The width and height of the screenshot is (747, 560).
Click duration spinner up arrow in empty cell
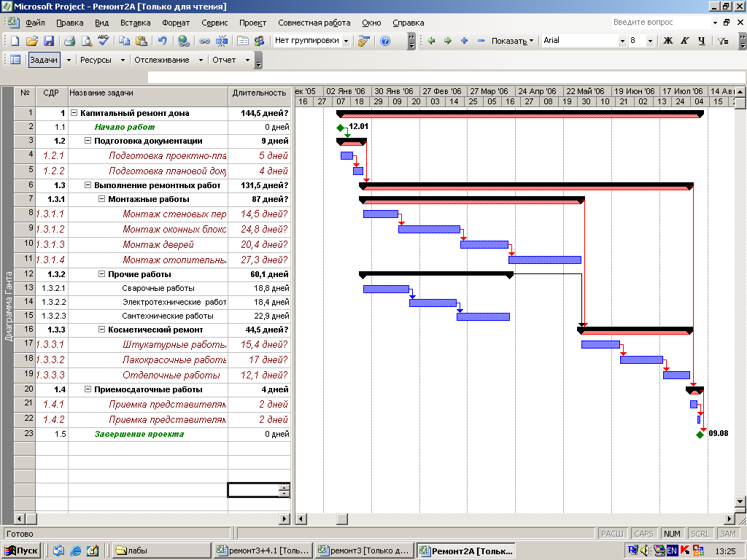click(x=285, y=487)
